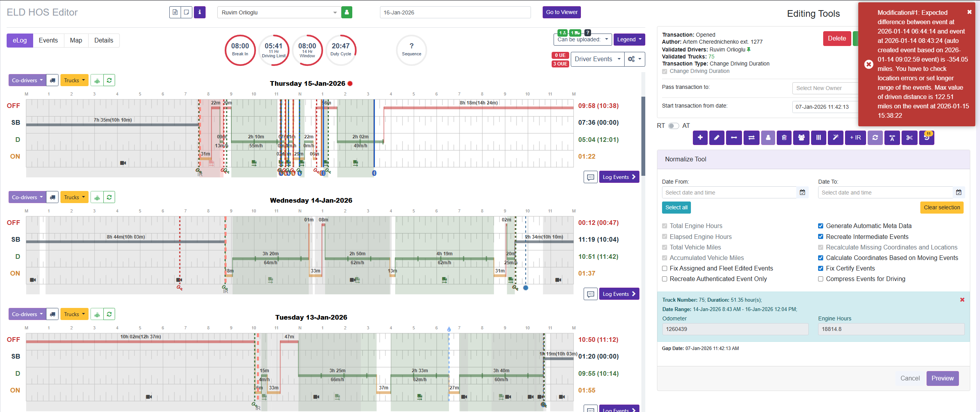Expand the Legend dropdown

pos(629,39)
